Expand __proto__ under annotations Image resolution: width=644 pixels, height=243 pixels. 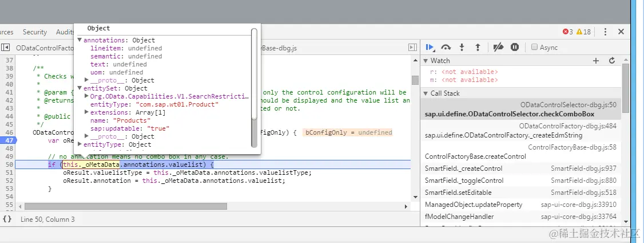click(87, 80)
